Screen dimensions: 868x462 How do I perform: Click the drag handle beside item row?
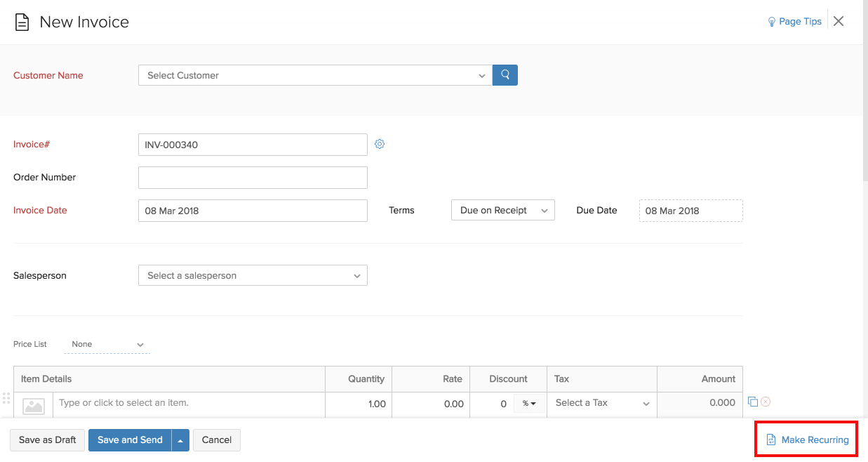[x=6, y=399]
